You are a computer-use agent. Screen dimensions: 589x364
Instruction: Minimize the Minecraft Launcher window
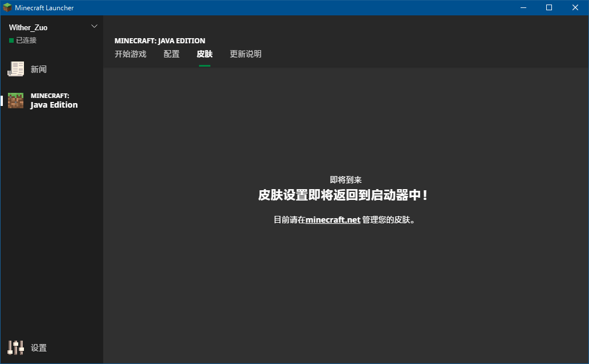point(523,7)
